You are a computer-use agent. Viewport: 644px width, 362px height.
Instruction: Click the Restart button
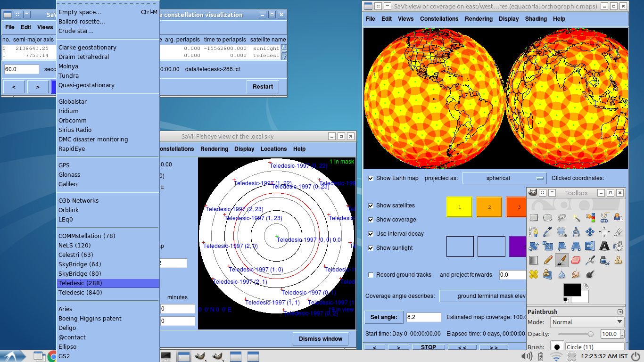263,87
